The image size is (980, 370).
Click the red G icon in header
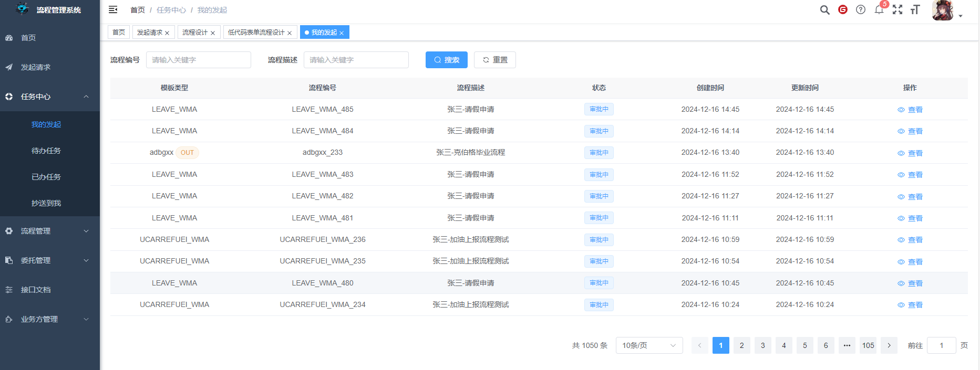(843, 10)
